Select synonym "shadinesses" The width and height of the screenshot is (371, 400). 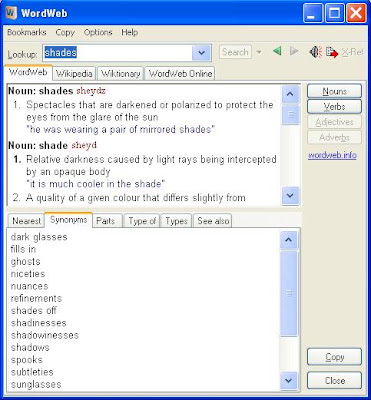pos(38,323)
